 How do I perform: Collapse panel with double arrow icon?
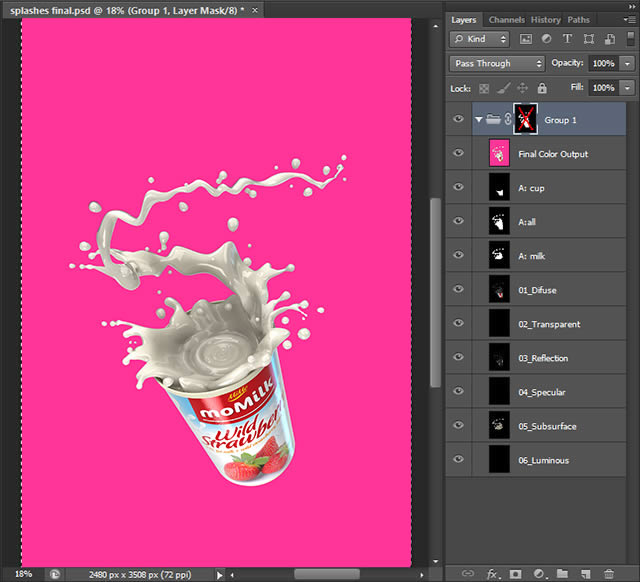click(632, 6)
